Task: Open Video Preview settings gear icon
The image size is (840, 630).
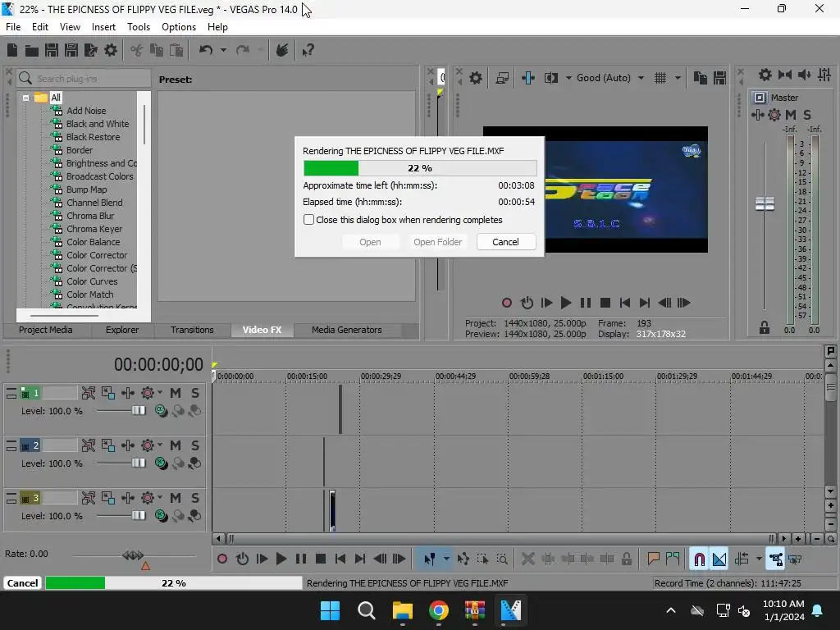Action: 475,78
